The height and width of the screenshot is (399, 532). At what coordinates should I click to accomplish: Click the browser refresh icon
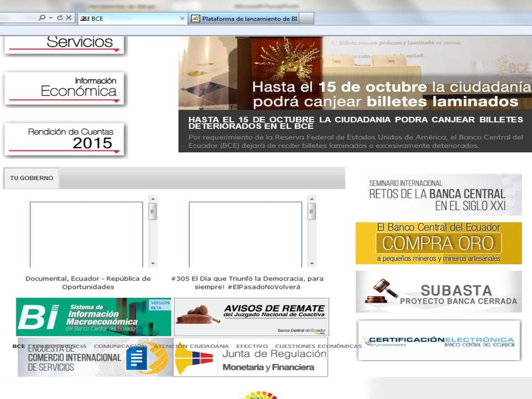click(x=60, y=18)
